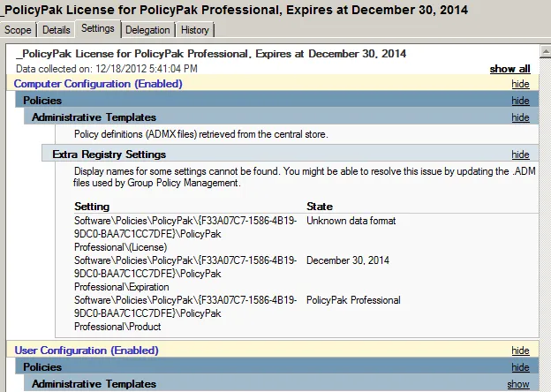Screen dimensions: 551x392
Task: Hide the Extra Registry Settings section
Action: (520, 155)
